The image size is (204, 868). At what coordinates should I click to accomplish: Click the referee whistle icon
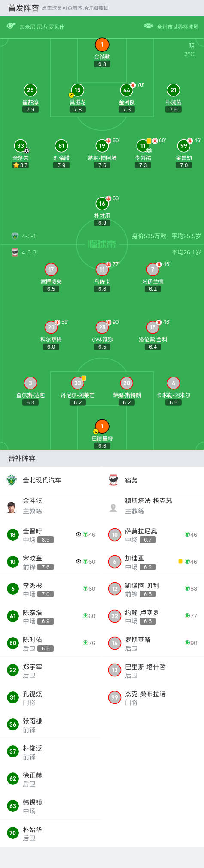(x=11, y=26)
